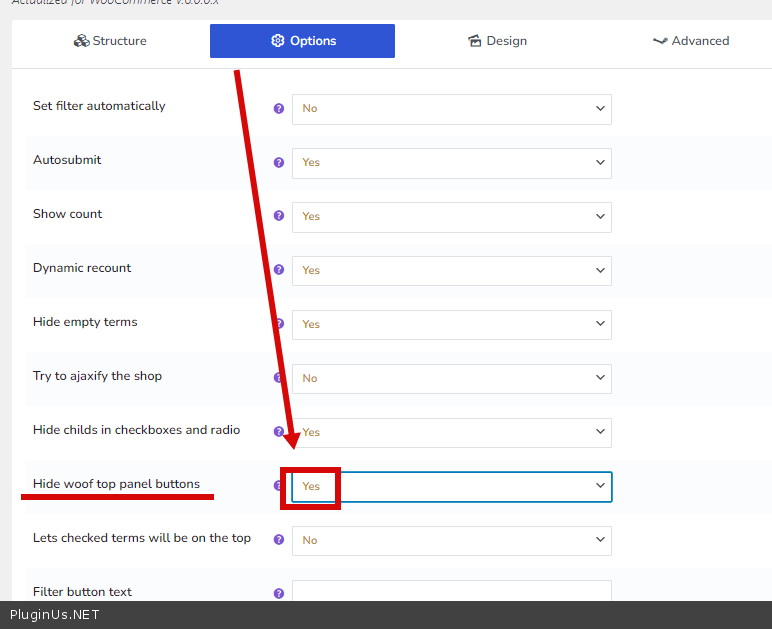772x629 pixels.
Task: Expand the Hide empty terms dropdown
Action: pyautogui.click(x=451, y=324)
